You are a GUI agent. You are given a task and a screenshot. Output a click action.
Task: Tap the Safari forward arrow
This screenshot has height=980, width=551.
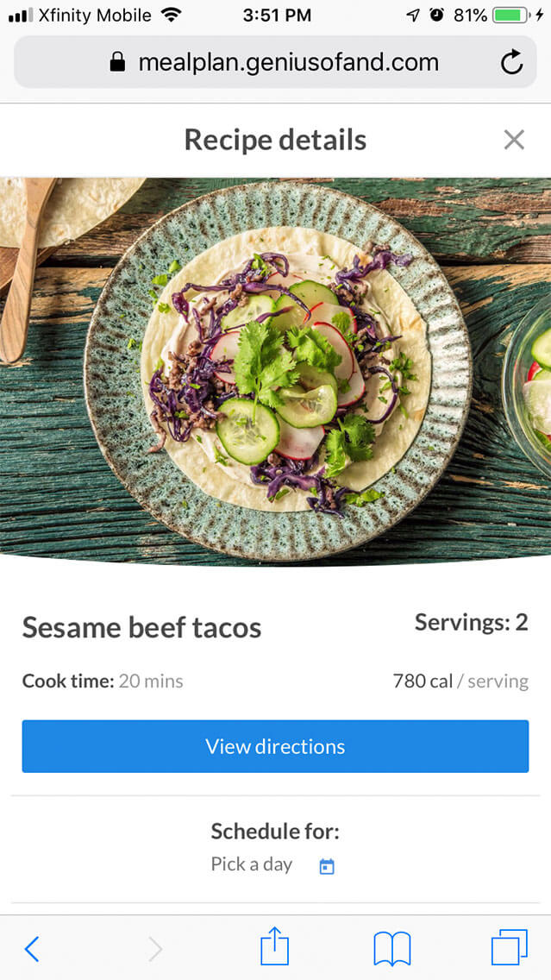tap(155, 948)
